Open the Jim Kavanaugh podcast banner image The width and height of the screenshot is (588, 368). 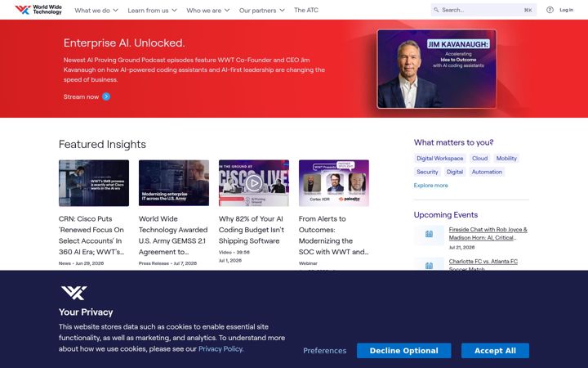coord(436,69)
